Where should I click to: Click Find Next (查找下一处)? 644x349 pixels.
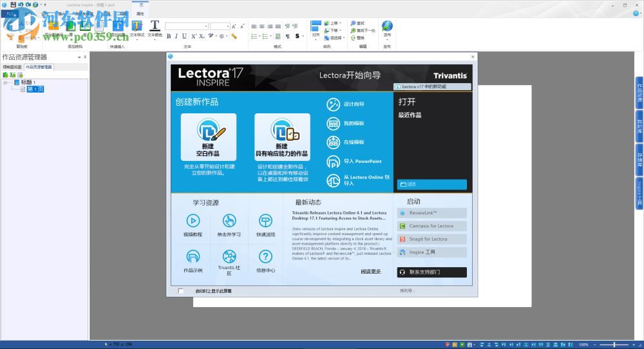pos(363,30)
